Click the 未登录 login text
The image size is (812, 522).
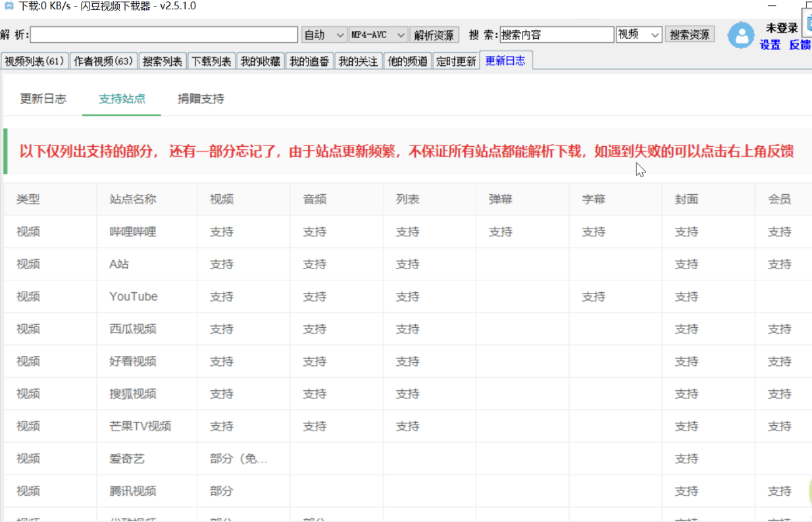(x=782, y=28)
